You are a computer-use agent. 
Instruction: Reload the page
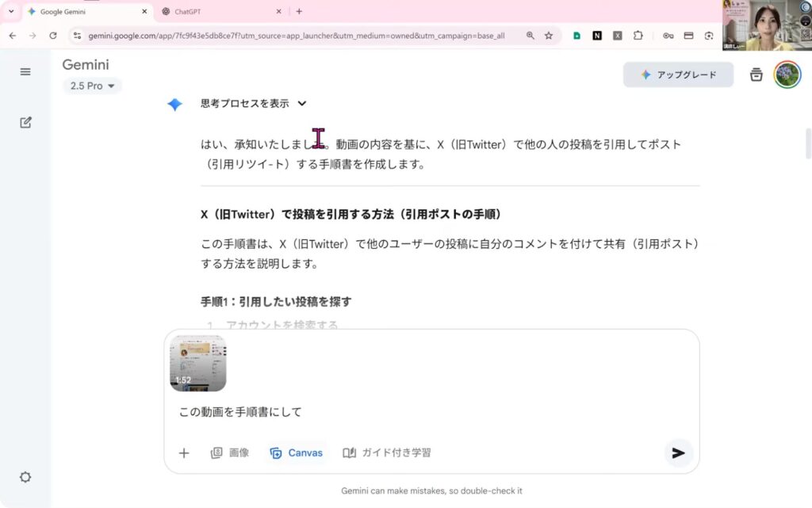[x=53, y=36]
